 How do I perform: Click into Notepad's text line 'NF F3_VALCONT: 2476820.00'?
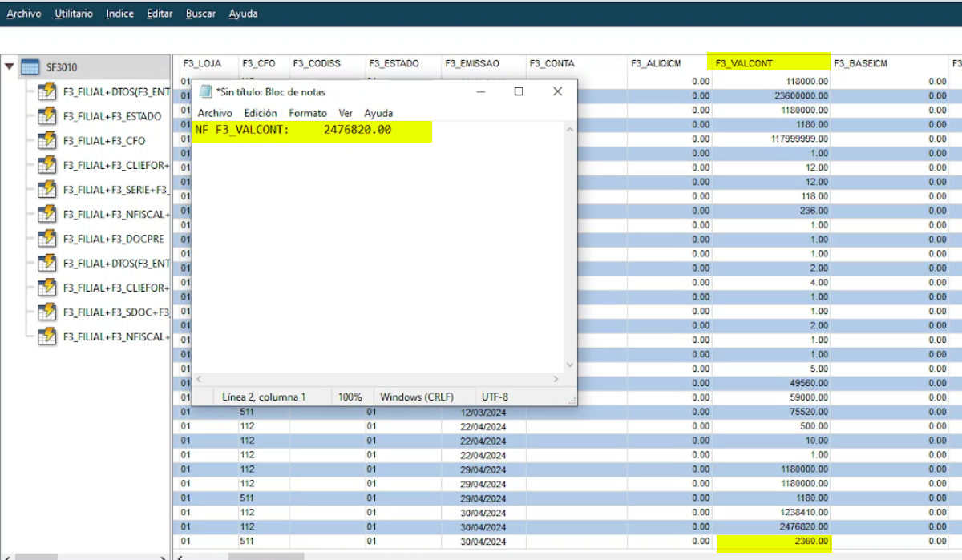tap(293, 129)
